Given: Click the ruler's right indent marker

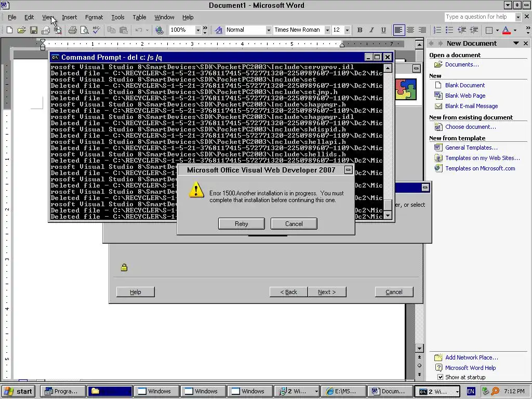Looking at the screenshot, I should 342,45.
